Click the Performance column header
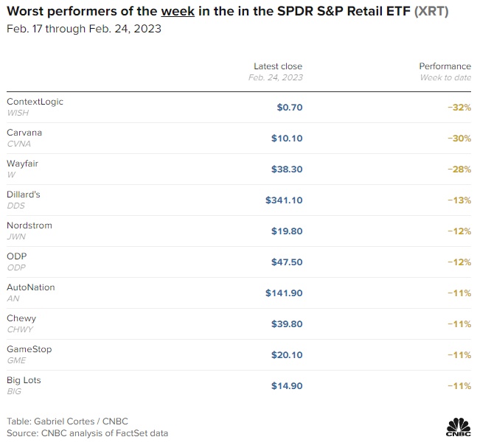 445,66
